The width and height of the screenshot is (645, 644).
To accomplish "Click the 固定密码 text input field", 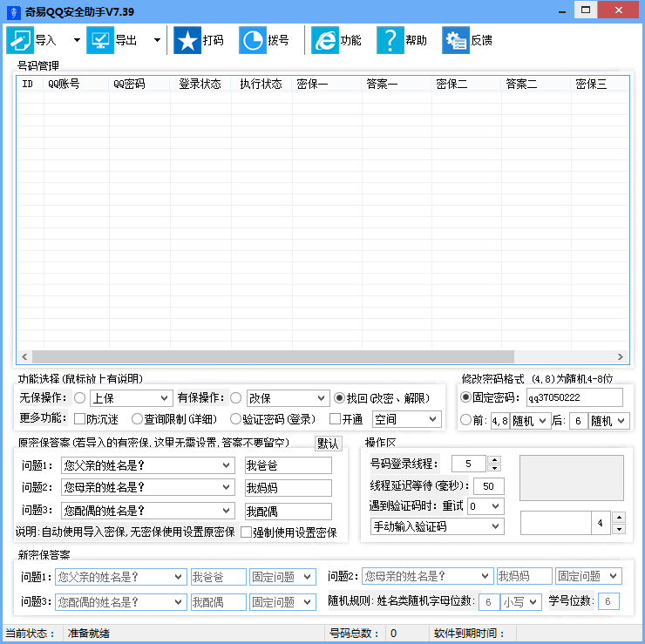I will coord(574,397).
